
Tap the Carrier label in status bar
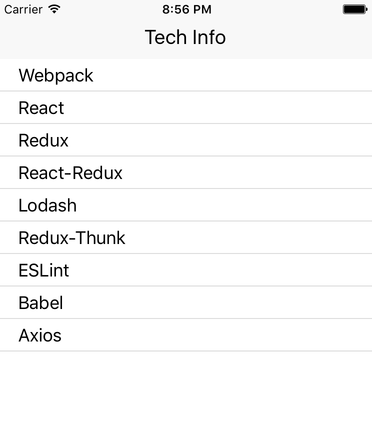coord(23,9)
